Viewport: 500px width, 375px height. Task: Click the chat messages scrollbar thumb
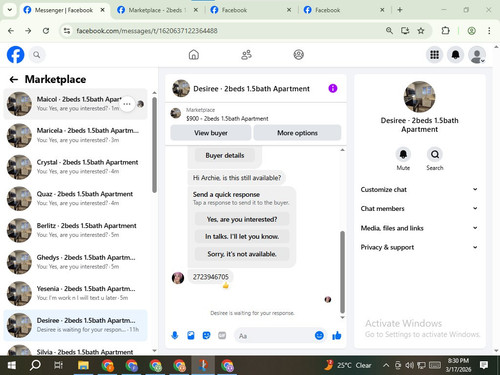(x=342, y=272)
